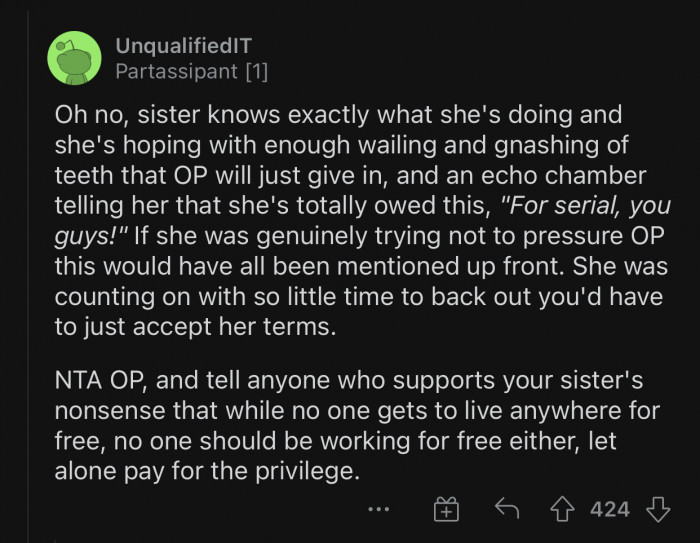The width and height of the screenshot is (700, 543).
Task: Collapse the thread using the left vertical line
Action: [x=29, y=277]
